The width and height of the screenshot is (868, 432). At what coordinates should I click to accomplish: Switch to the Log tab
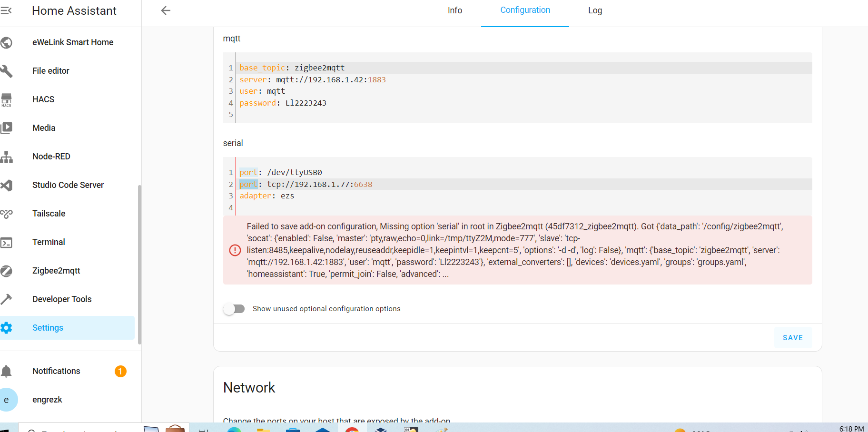(595, 10)
